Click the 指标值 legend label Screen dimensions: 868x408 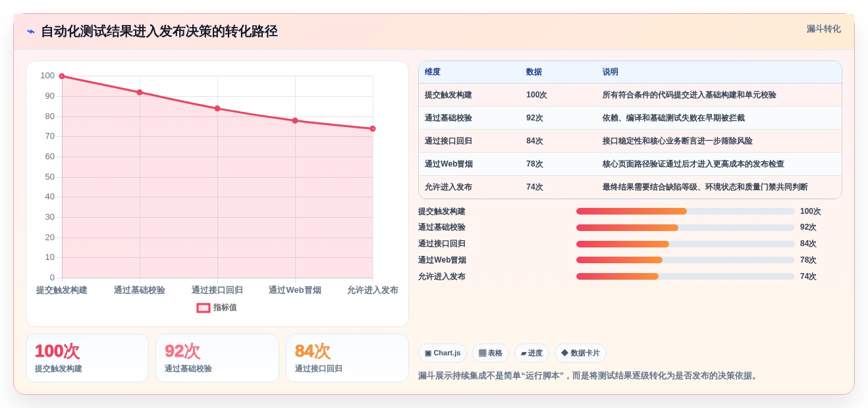pos(225,307)
